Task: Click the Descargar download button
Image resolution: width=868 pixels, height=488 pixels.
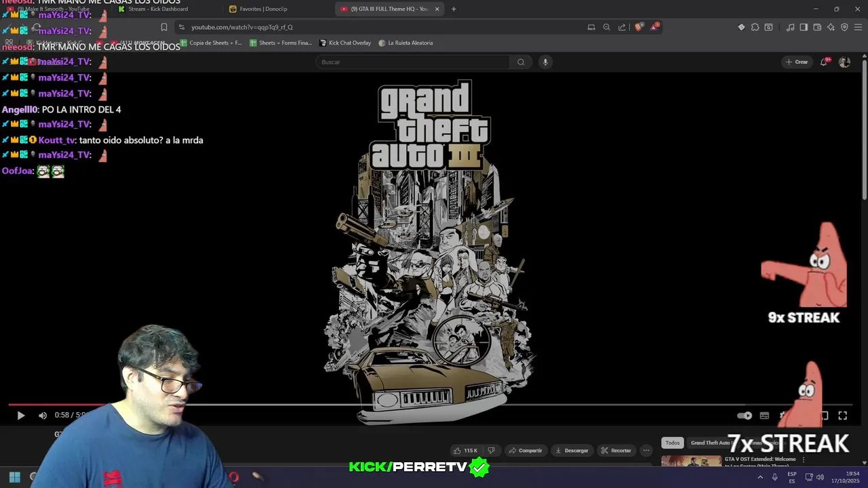Action: coord(572,450)
